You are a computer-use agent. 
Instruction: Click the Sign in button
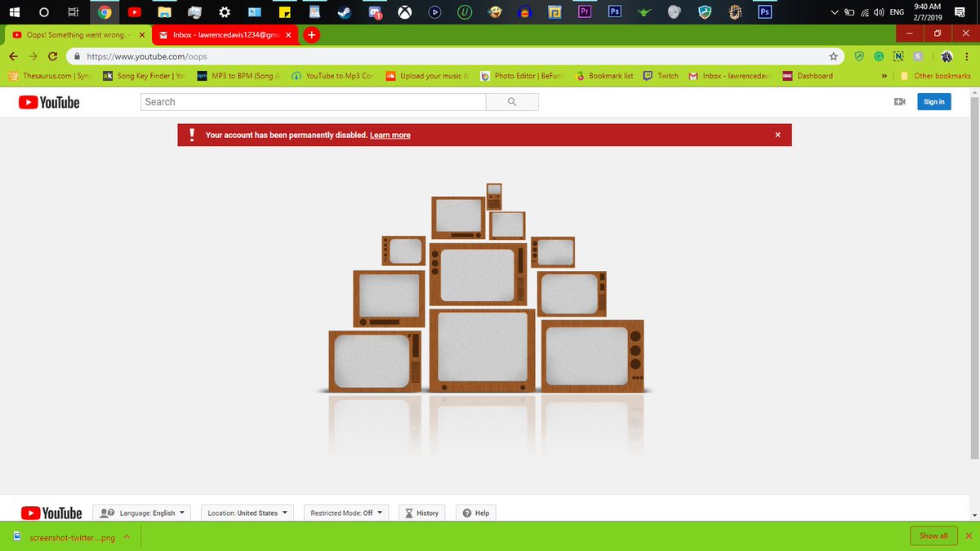(934, 102)
